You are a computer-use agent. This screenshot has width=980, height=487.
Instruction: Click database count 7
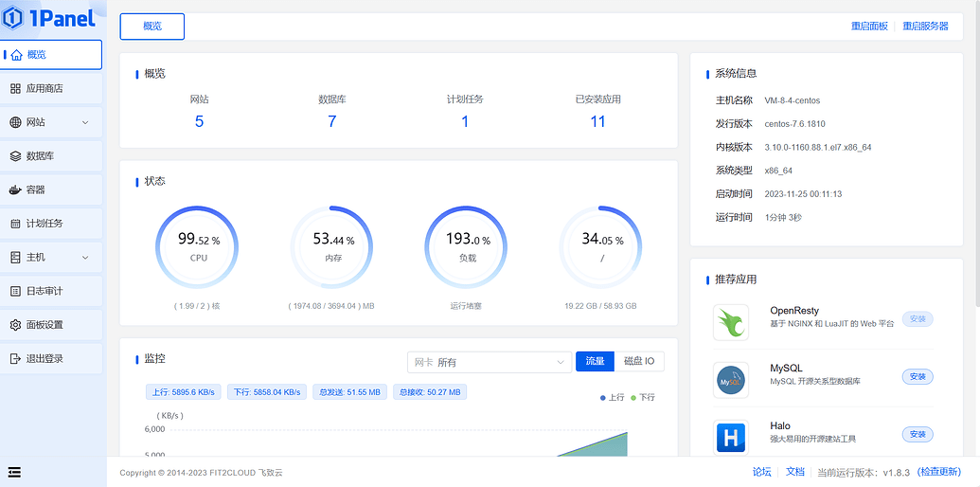pos(332,121)
